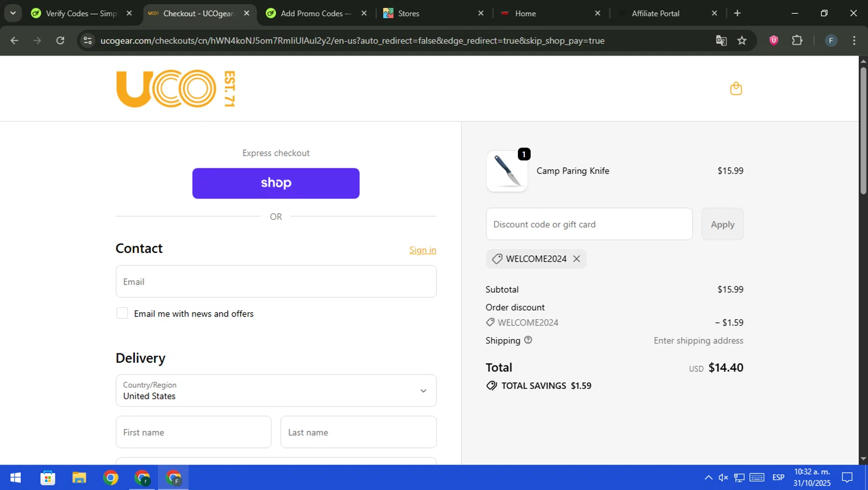Open File Explorer from the taskbar

pos(79,478)
